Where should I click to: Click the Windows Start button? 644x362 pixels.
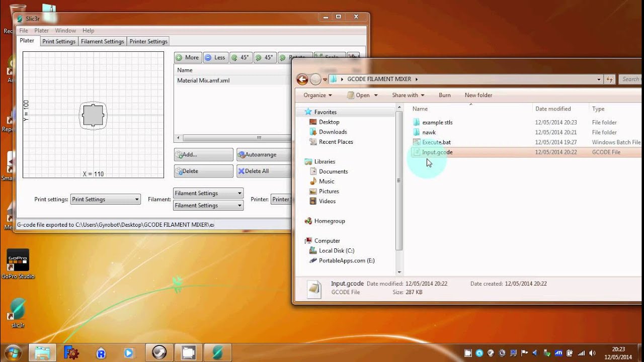click(12, 352)
